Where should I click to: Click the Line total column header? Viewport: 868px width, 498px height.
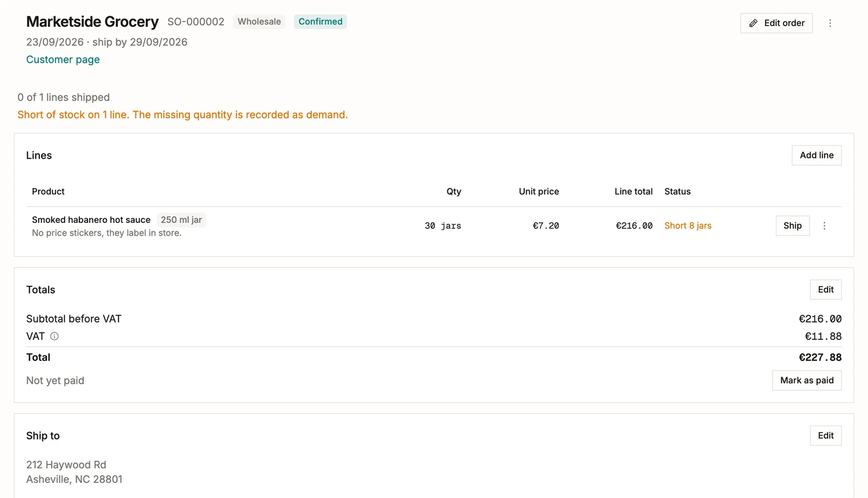(633, 192)
